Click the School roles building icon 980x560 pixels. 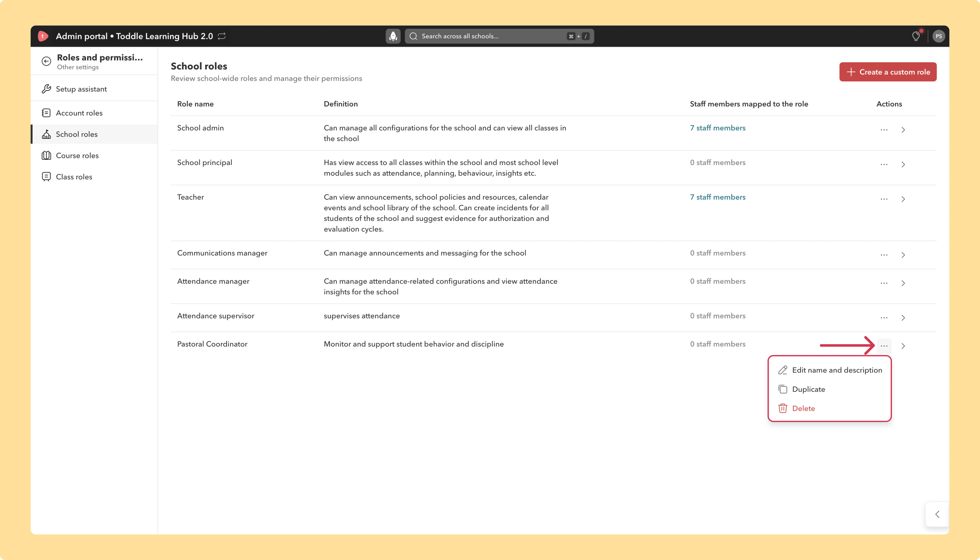pyautogui.click(x=46, y=134)
